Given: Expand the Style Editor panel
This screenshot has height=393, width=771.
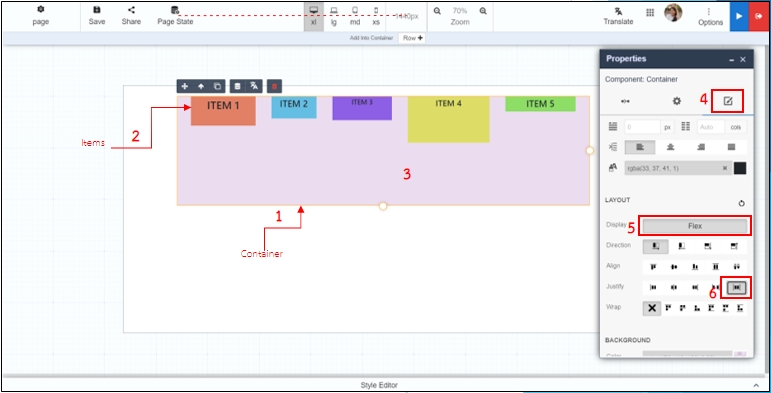Looking at the screenshot, I should 756,385.
